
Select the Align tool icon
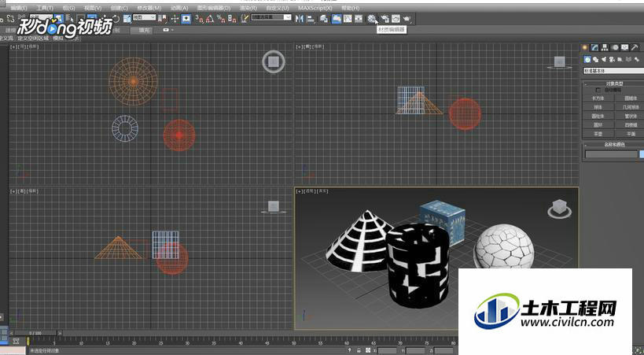310,19
